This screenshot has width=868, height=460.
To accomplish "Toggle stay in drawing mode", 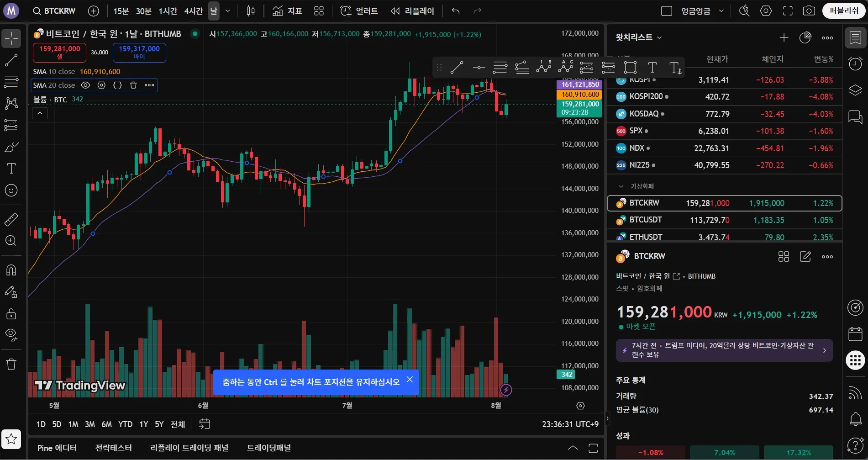I will pos(11,291).
